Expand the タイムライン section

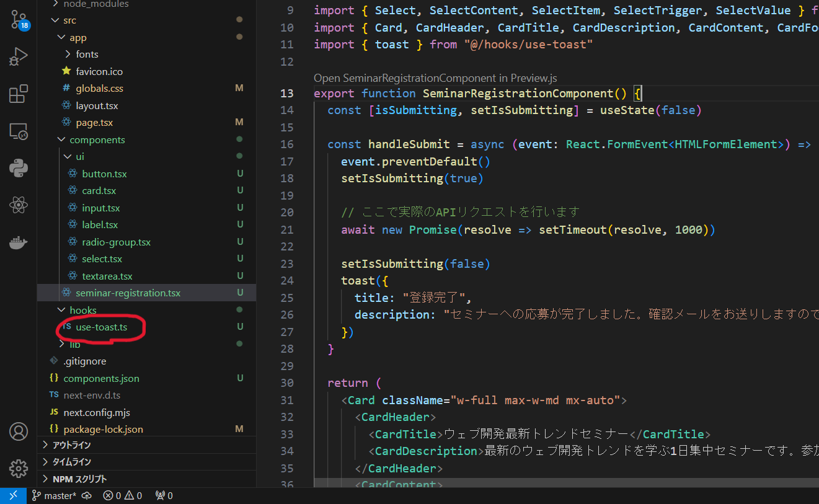[146, 462]
